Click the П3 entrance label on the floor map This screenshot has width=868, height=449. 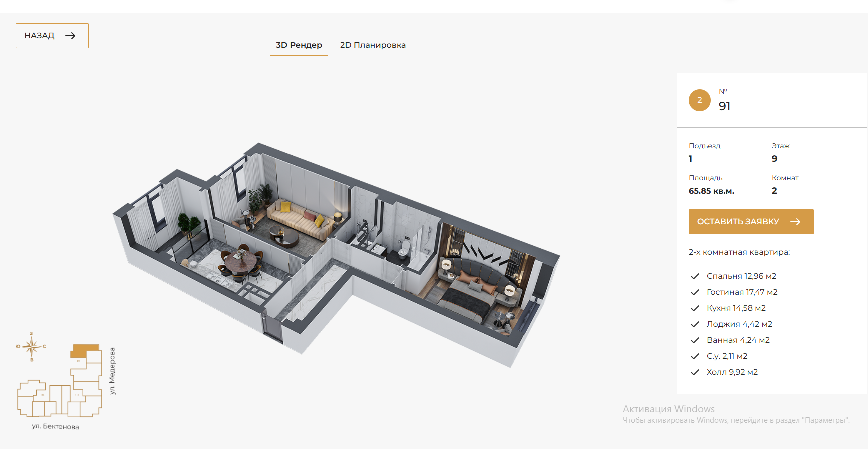click(x=42, y=395)
